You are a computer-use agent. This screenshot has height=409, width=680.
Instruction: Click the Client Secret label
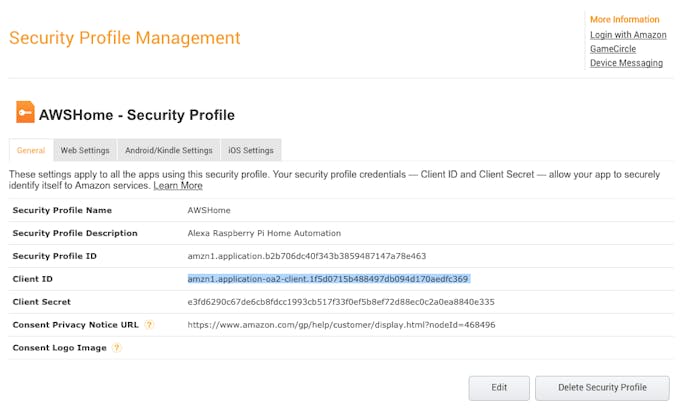coord(42,302)
